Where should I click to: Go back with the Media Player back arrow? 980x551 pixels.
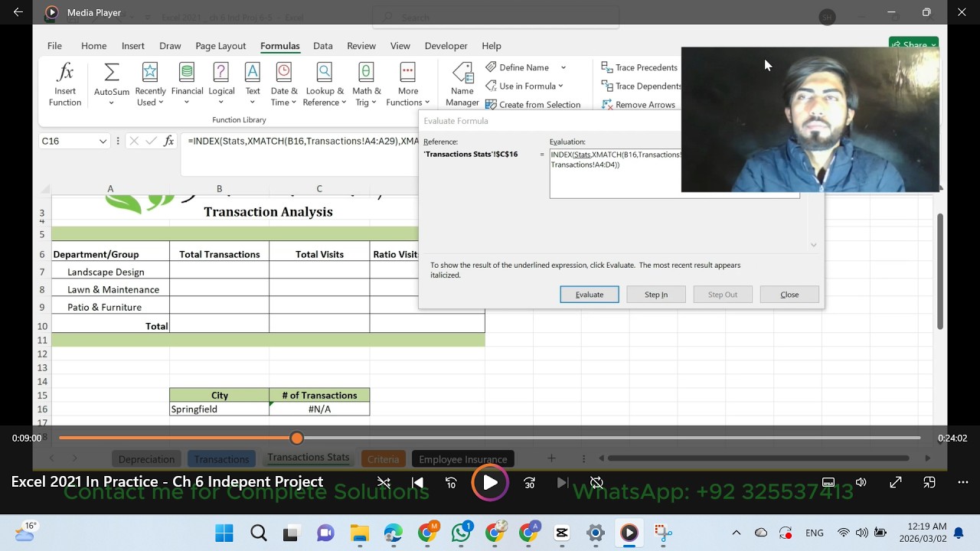18,12
